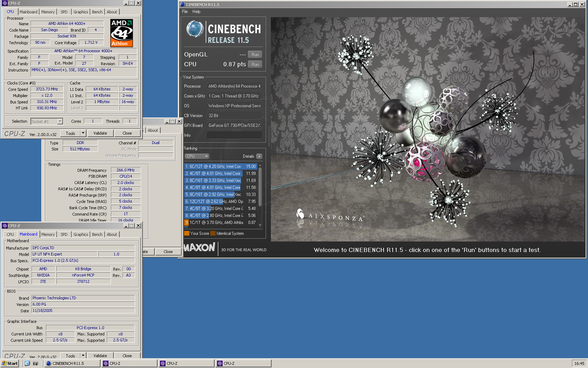
Task: Select ranking row 9 1C/1T AMD Athlon
Action: (221, 223)
